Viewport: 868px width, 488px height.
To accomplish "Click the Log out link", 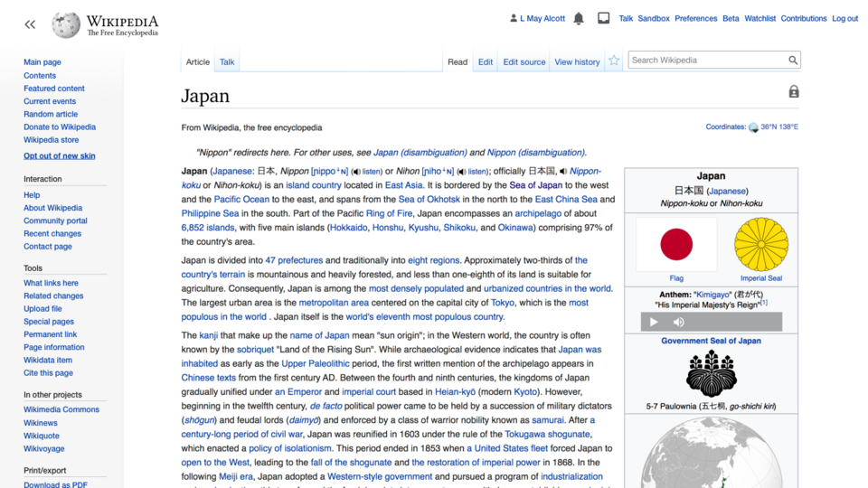I will click(x=845, y=18).
